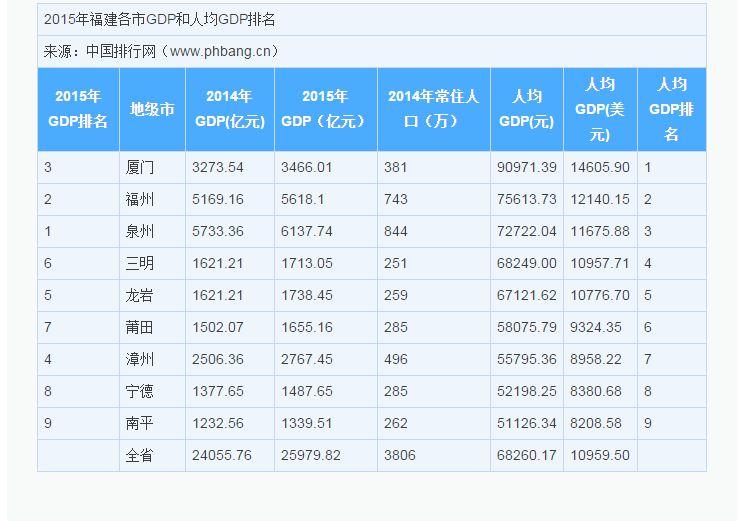Screen dimensions: 740x521
Task: Select the city cell '莆田'
Action: point(140,327)
